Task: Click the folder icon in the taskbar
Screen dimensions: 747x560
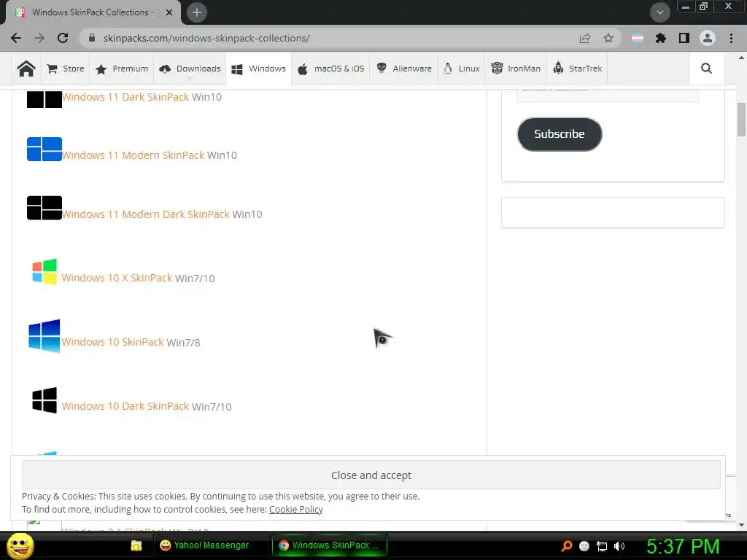Action: [x=136, y=545]
